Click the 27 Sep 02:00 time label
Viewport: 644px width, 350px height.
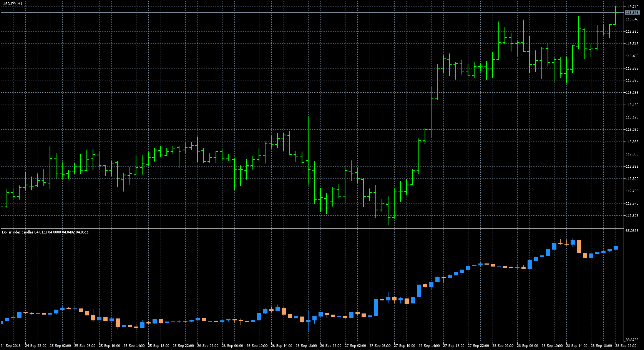[x=355, y=346]
